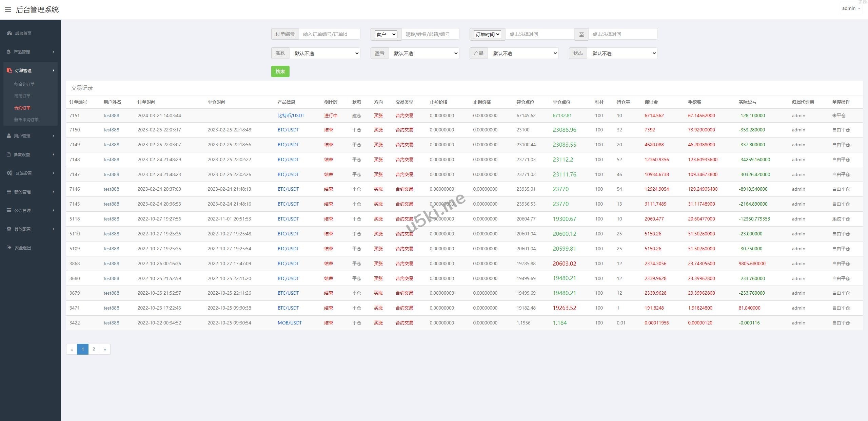The image size is (868, 421).
Task: Click the file icon for 参数设置
Action: [x=9, y=154]
